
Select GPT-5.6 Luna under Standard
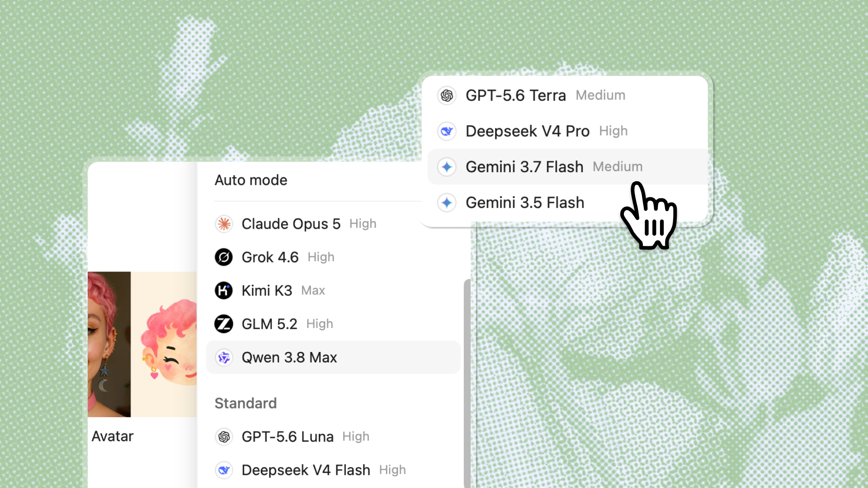333,436
